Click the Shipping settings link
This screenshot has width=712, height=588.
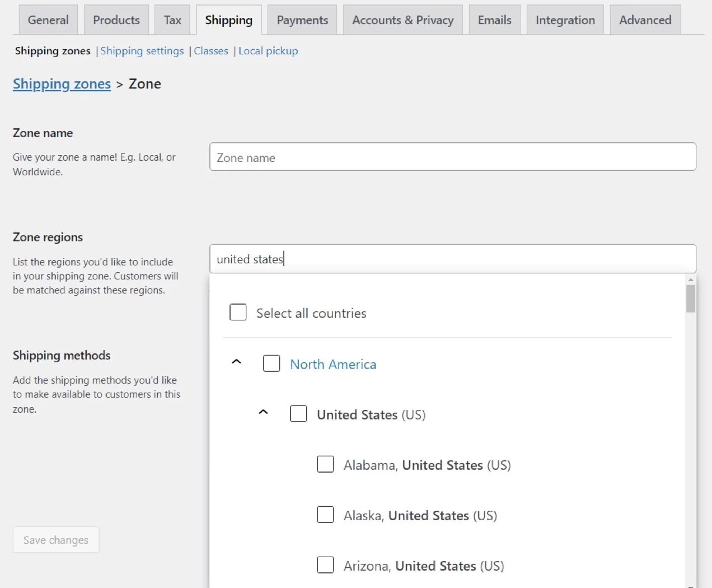click(x=142, y=51)
